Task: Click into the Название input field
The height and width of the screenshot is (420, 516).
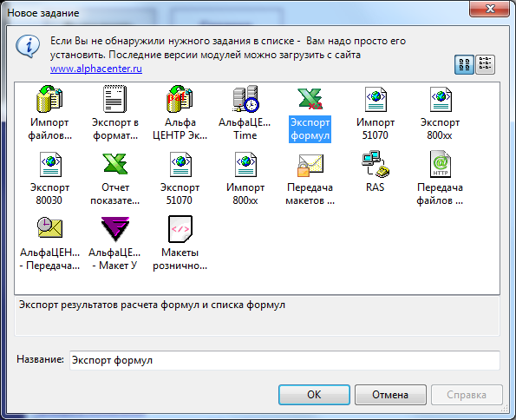Action: pos(284,360)
